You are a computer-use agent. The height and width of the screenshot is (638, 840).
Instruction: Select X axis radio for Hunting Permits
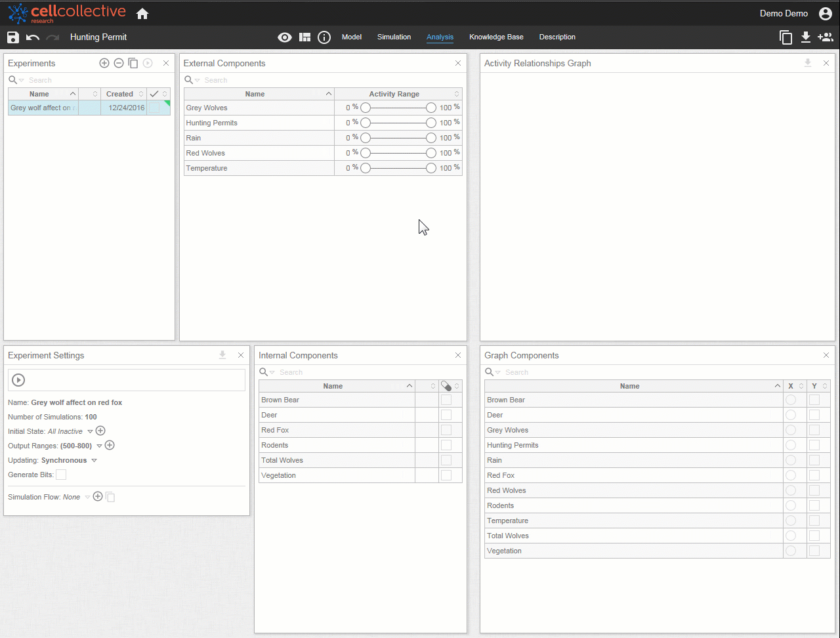[791, 445]
